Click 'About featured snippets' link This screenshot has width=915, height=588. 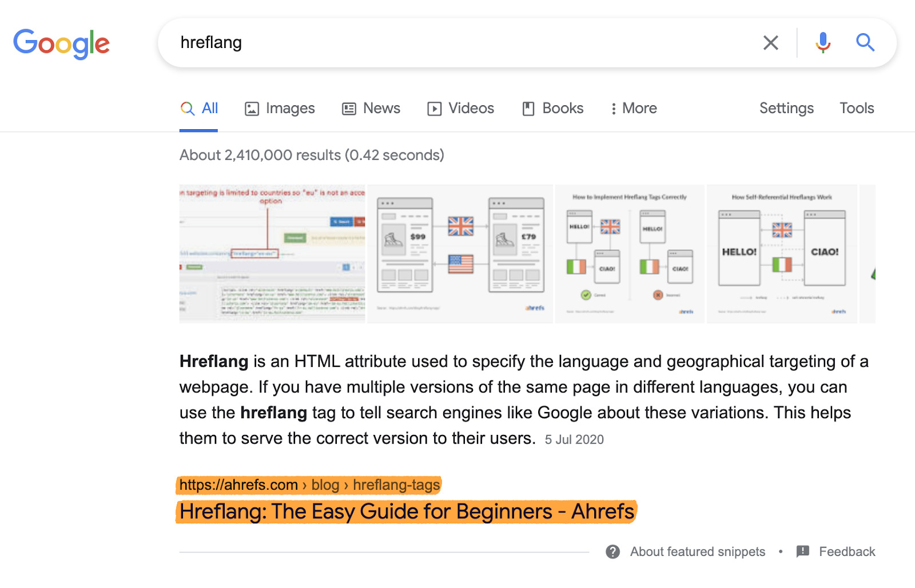(x=697, y=551)
